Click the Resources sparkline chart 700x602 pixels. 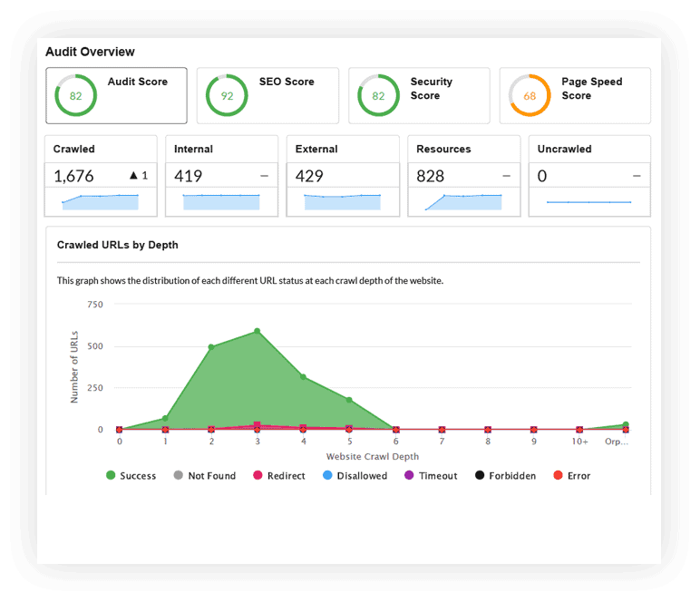click(463, 201)
